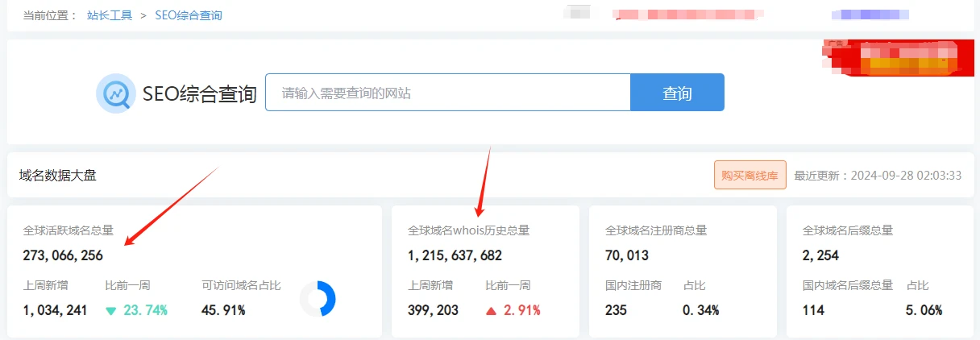Focus the website search input field
The height and width of the screenshot is (340, 980).
tap(447, 93)
